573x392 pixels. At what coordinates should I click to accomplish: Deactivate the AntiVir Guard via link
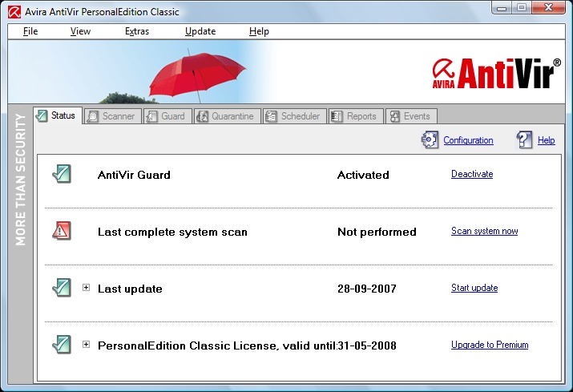472,174
